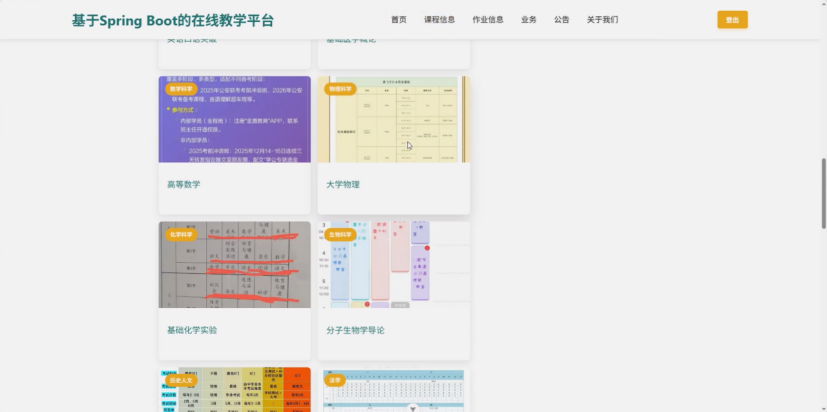The height and width of the screenshot is (412, 827).
Task: Select the 法学 category tag
Action: click(x=335, y=380)
